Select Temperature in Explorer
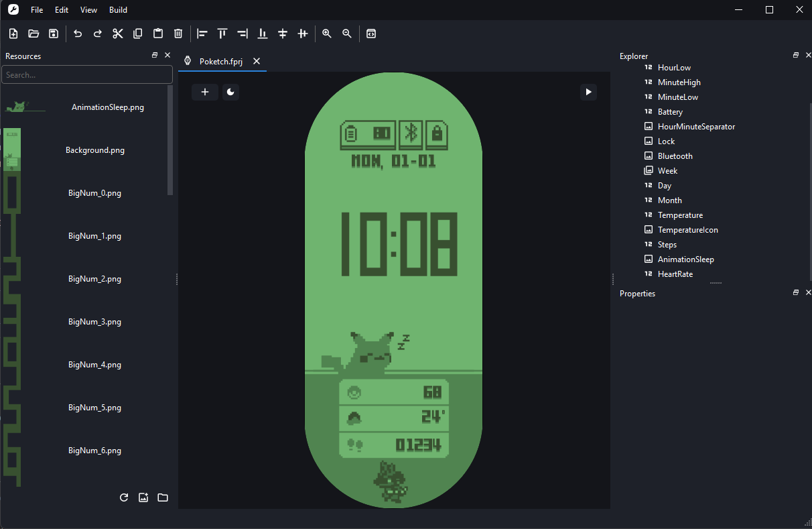Viewport: 812px width, 529px height. tap(680, 215)
